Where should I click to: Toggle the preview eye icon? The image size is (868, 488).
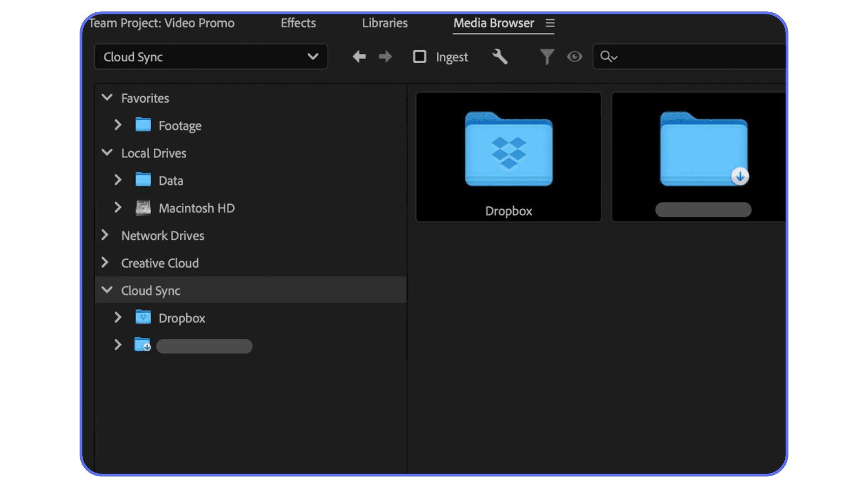point(574,57)
